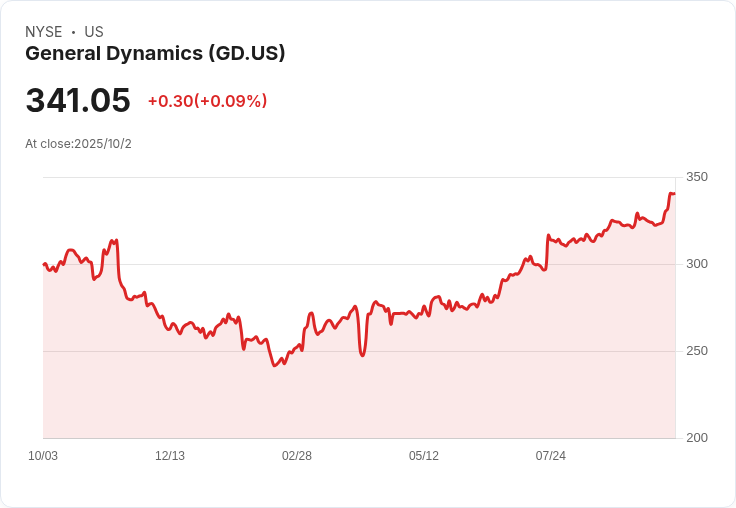Click the US market label

(94, 32)
